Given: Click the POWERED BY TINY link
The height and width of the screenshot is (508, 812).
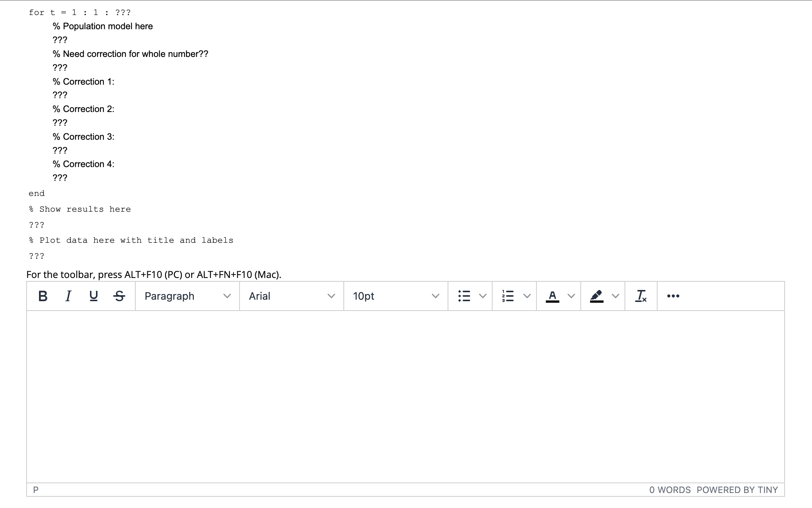Looking at the screenshot, I should point(737,490).
